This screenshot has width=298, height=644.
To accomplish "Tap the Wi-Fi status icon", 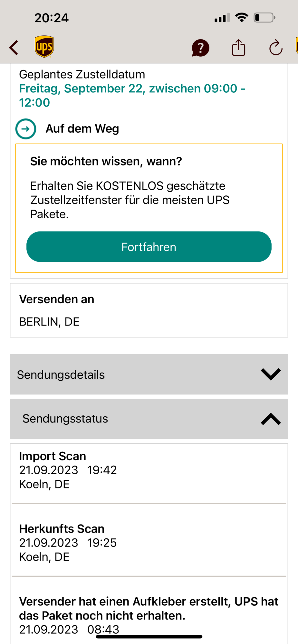I will 241,17.
